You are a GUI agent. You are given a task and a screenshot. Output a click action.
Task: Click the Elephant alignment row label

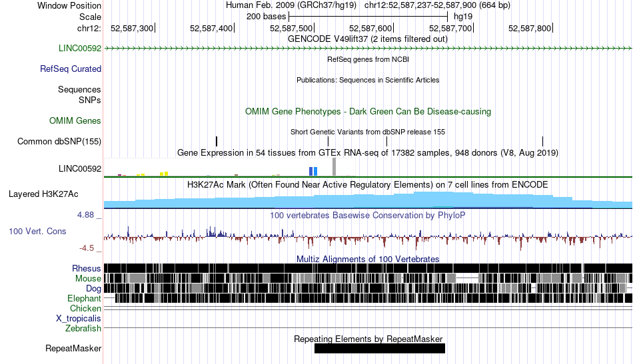(84, 298)
